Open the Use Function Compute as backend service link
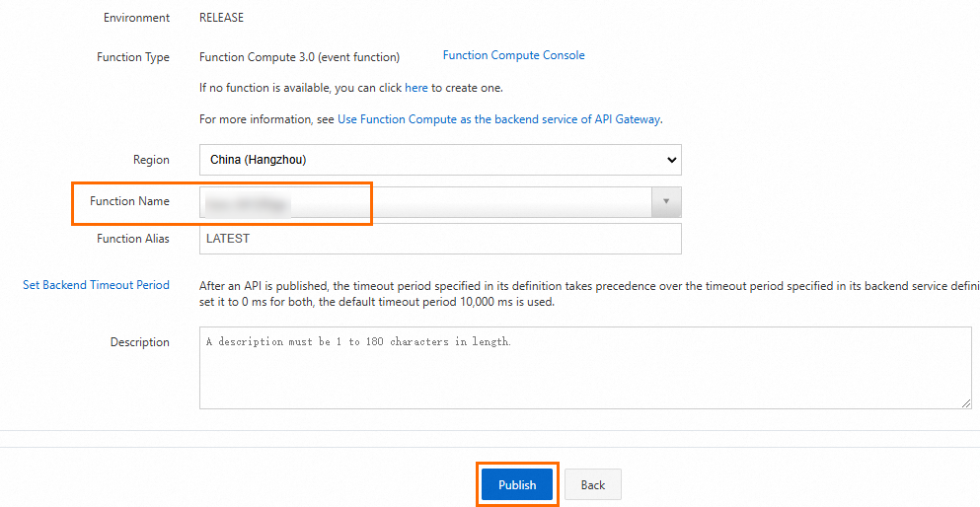Viewport: 980px width, 507px height. click(x=498, y=119)
